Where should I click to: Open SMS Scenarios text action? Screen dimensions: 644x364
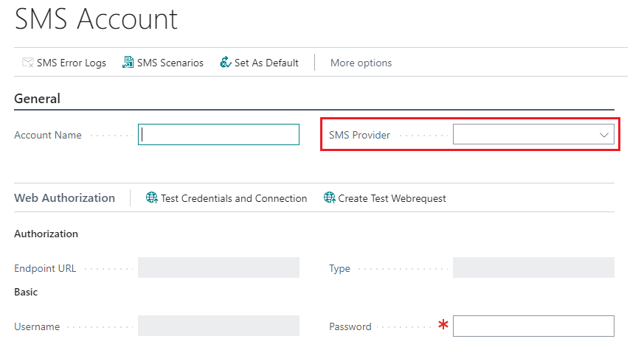(x=170, y=63)
